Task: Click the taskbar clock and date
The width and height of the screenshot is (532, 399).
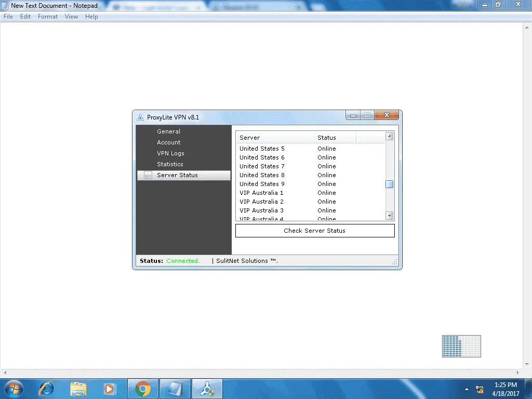Action: click(x=506, y=389)
